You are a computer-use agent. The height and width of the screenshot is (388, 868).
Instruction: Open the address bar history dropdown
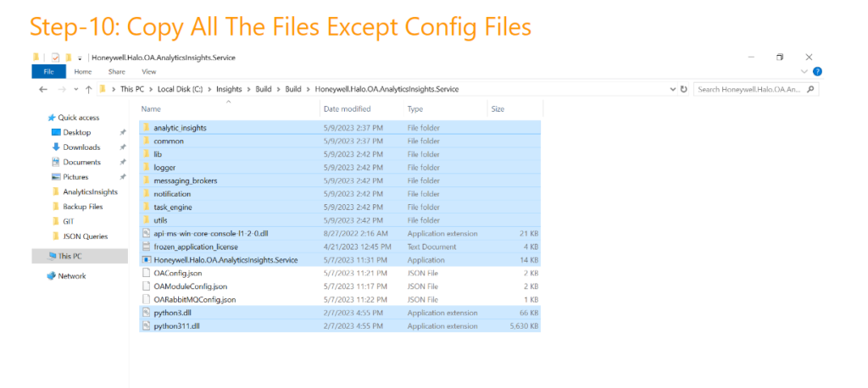673,89
